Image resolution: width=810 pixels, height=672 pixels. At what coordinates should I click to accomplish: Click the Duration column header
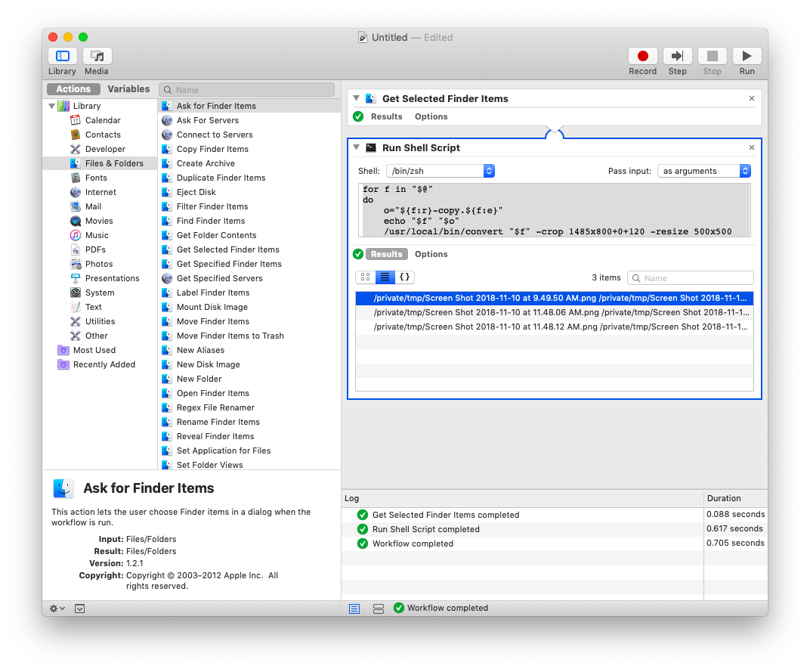tap(735, 498)
